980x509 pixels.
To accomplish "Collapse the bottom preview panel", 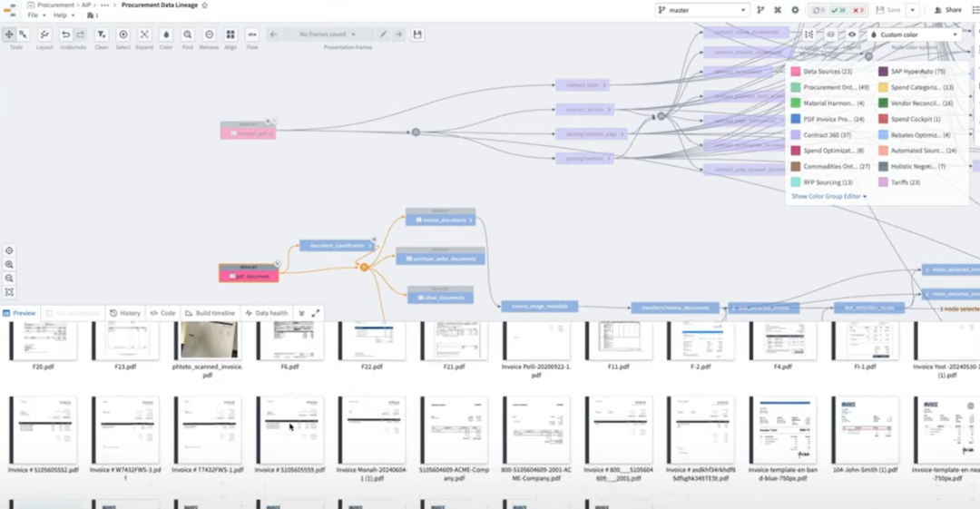I will point(302,313).
